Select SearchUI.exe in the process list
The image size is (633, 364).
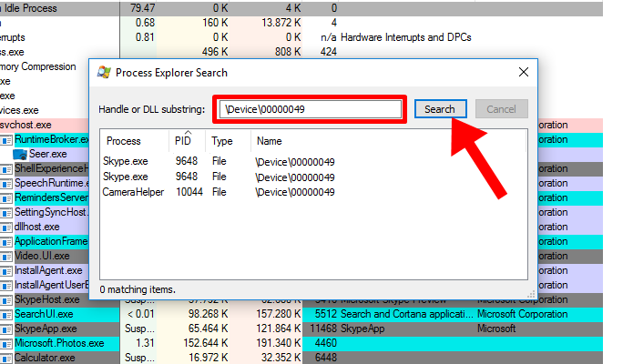click(44, 314)
